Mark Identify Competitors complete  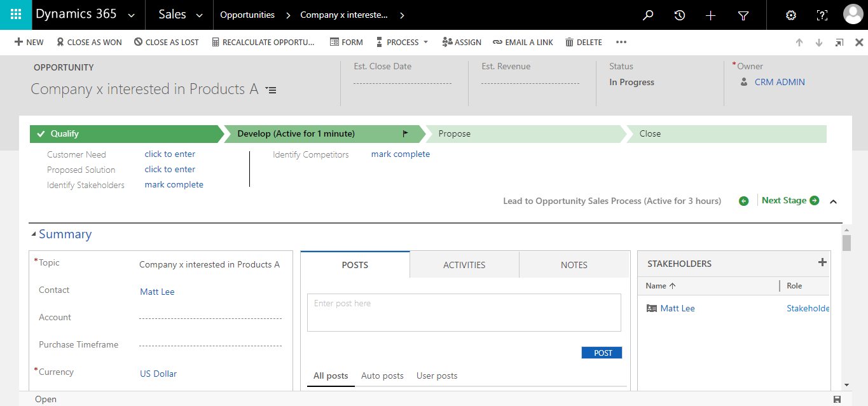(401, 154)
